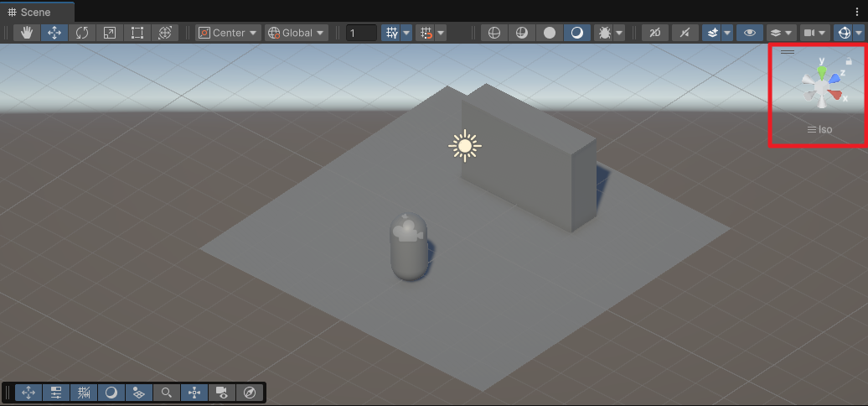Toggle scene audio mute button
Viewport: 868px width, 406px height.
coord(685,33)
